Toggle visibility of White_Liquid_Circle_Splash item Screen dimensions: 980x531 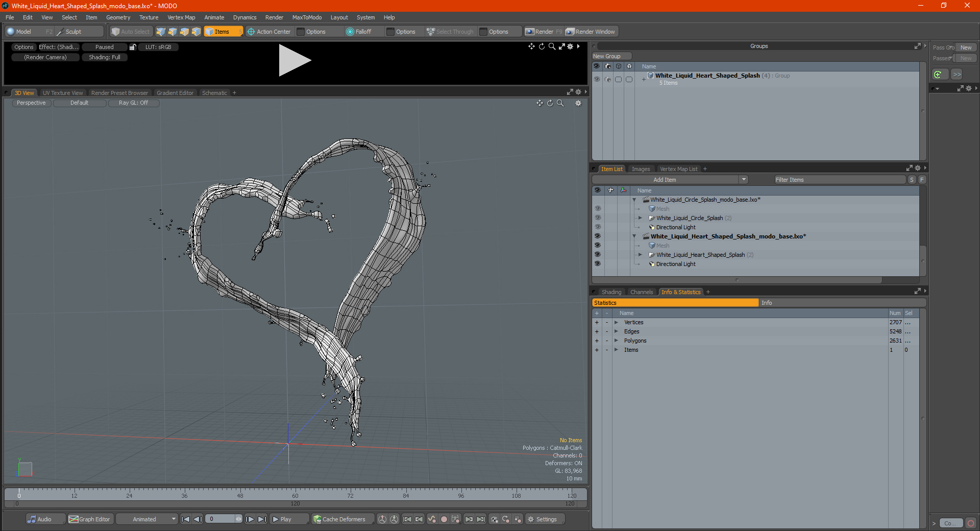(x=597, y=218)
